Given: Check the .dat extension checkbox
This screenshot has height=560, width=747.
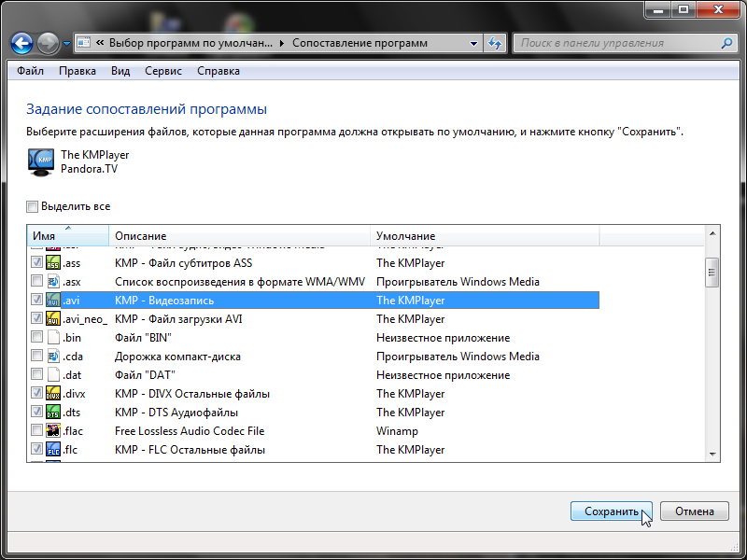Looking at the screenshot, I should coord(36,374).
